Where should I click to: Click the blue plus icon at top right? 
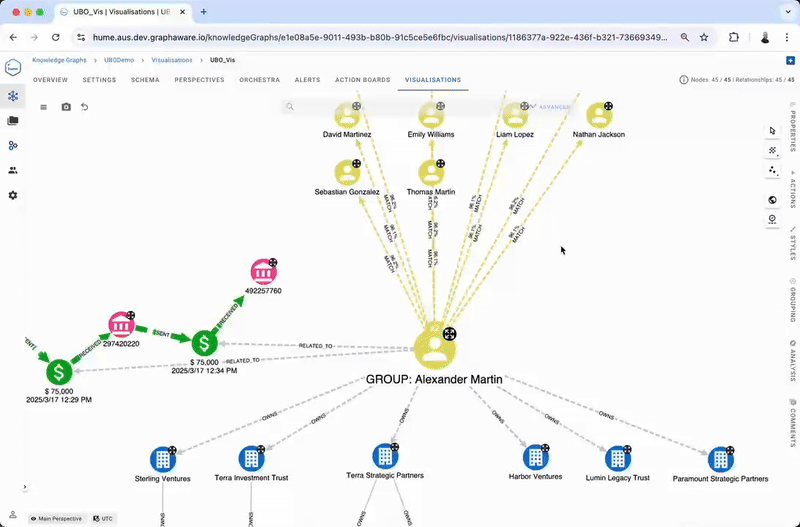[790, 61]
